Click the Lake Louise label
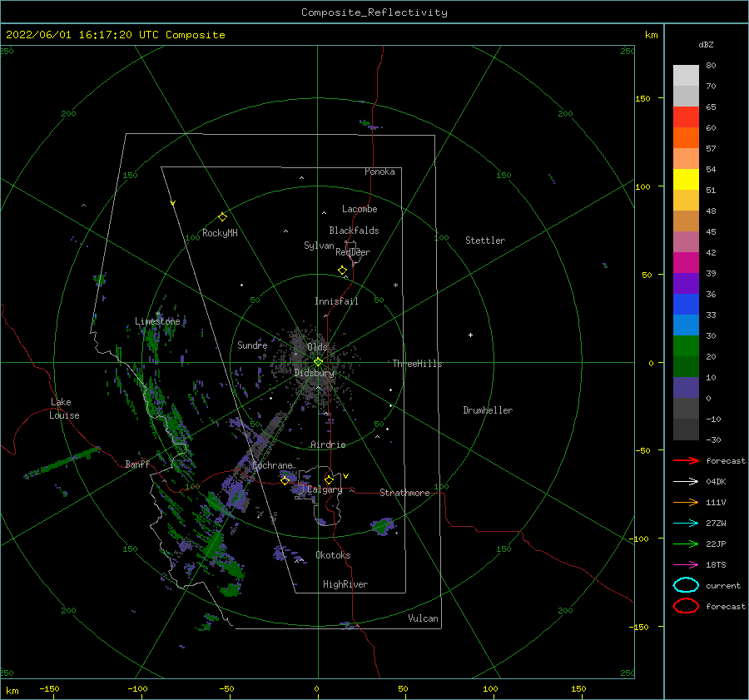 [x=64, y=409]
